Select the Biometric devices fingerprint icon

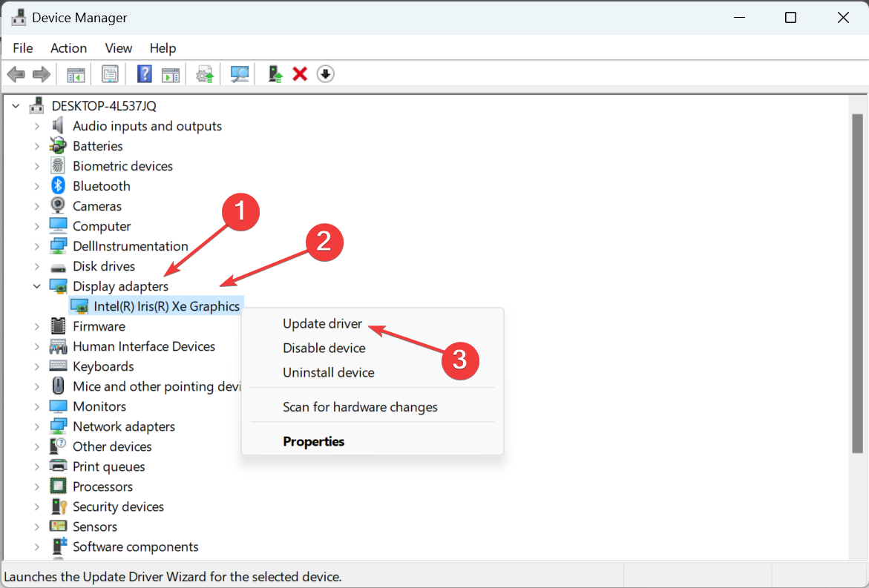click(58, 165)
